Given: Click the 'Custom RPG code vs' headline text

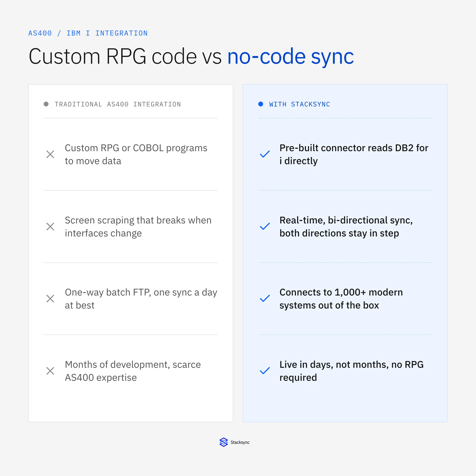Looking at the screenshot, I should click(125, 57).
